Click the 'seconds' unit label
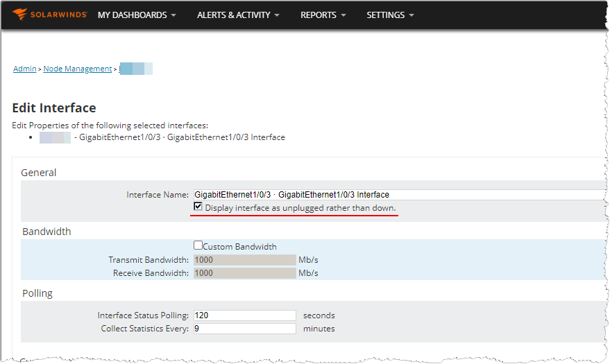Image resolution: width=610 pixels, height=364 pixels. point(319,315)
